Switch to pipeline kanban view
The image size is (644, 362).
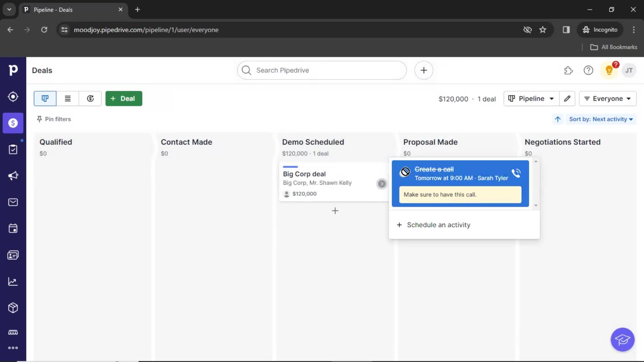(45, 99)
